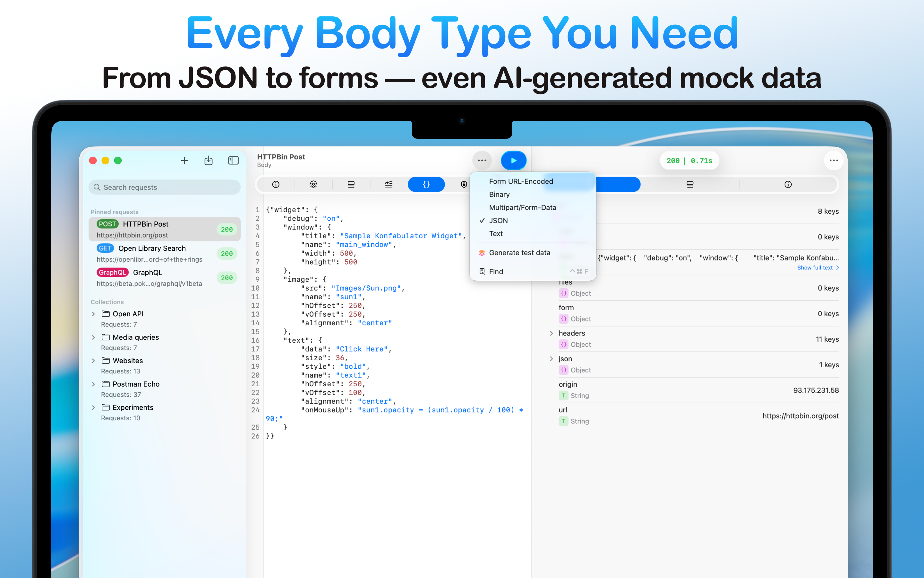The width and height of the screenshot is (924, 578).
Task: Click the 11 keys count for headers
Action: coord(827,339)
